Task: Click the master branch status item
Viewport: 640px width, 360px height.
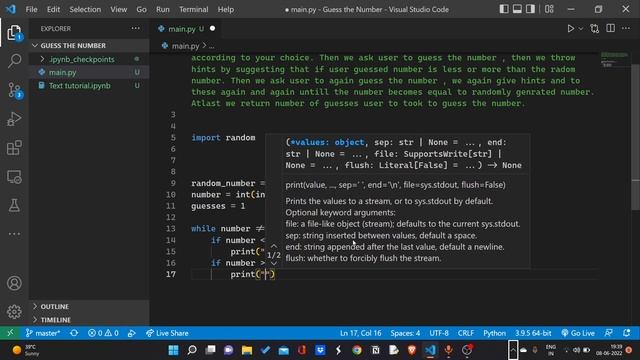Action: pyautogui.click(x=43, y=333)
